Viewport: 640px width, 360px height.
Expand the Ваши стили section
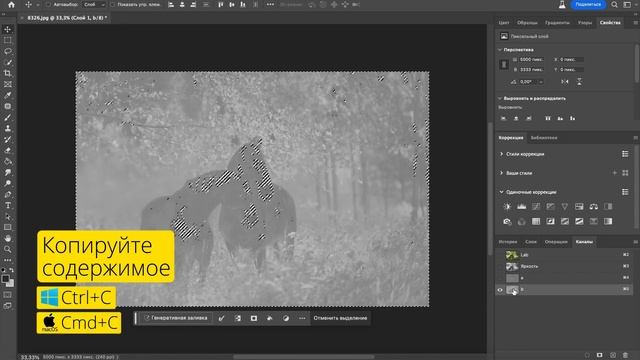coord(502,173)
